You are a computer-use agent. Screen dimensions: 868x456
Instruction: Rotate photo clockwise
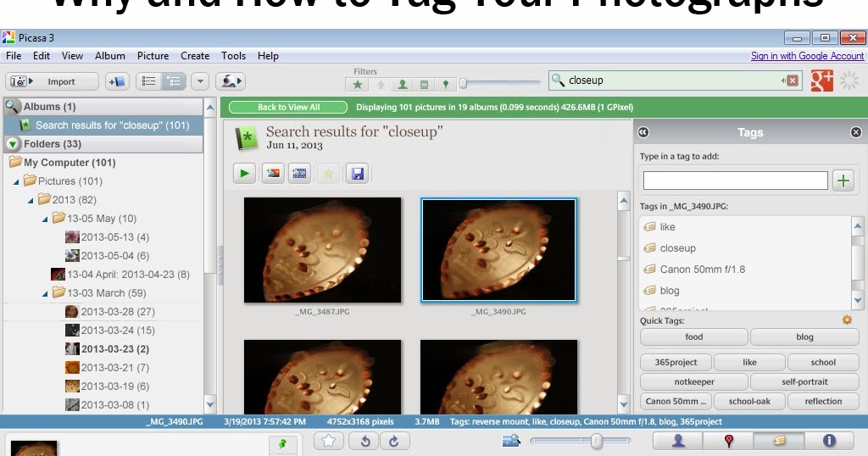tap(393, 441)
